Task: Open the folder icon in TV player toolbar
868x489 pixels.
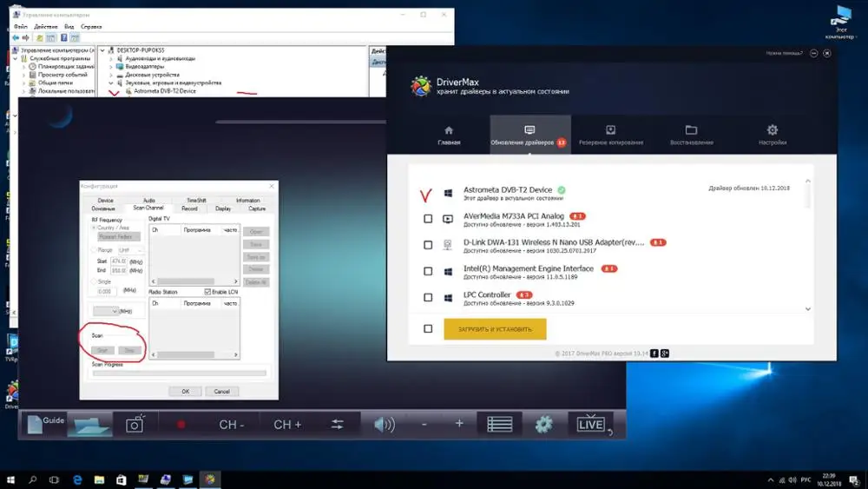Action: 89,425
